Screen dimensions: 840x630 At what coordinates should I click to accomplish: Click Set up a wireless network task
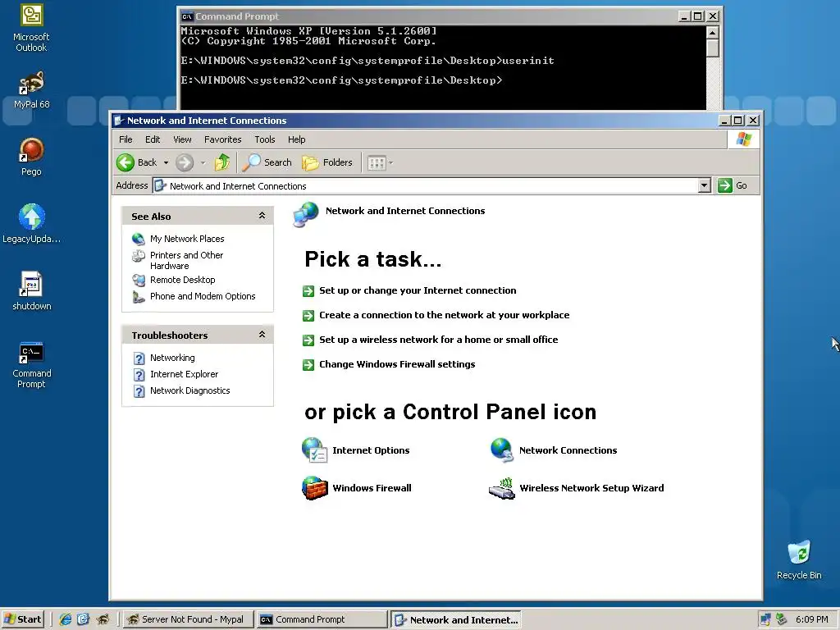(439, 340)
